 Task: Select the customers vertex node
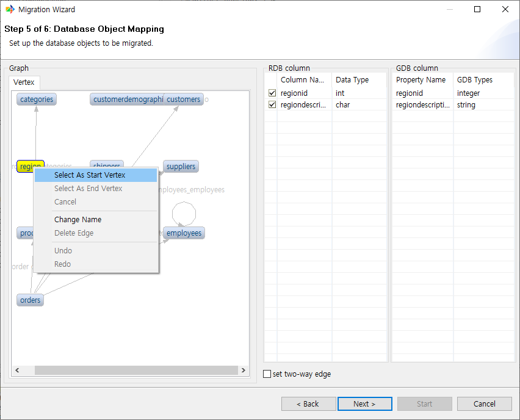(x=184, y=100)
